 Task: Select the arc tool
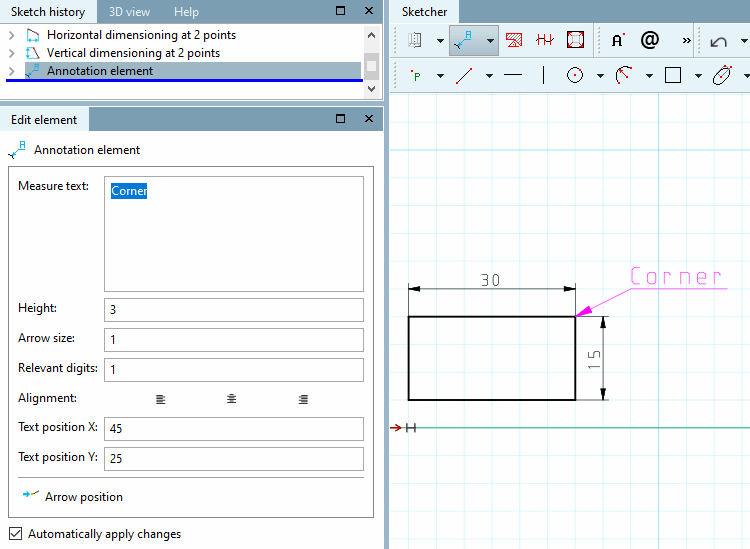[x=624, y=76]
